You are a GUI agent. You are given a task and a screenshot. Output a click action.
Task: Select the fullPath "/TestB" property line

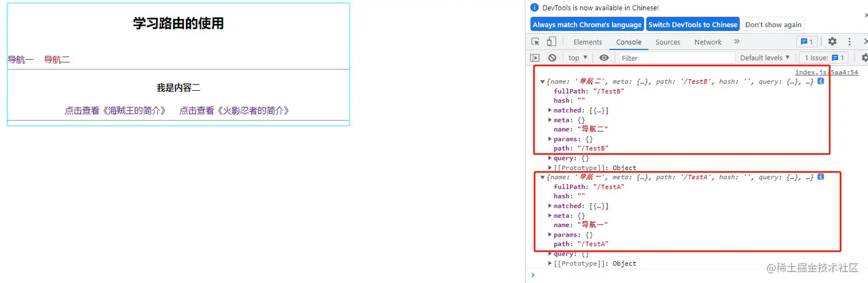pos(588,91)
